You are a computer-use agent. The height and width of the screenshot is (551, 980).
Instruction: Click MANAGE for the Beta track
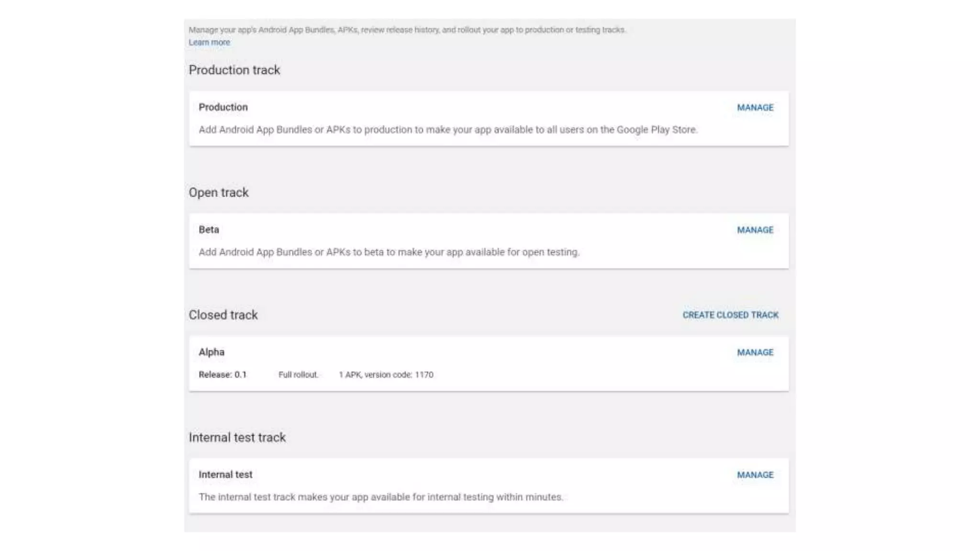coord(755,230)
